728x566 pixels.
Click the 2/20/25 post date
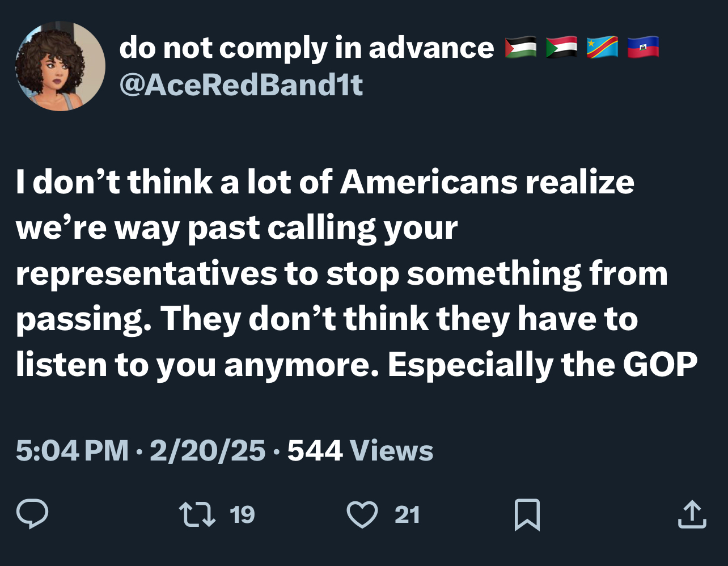click(208, 451)
